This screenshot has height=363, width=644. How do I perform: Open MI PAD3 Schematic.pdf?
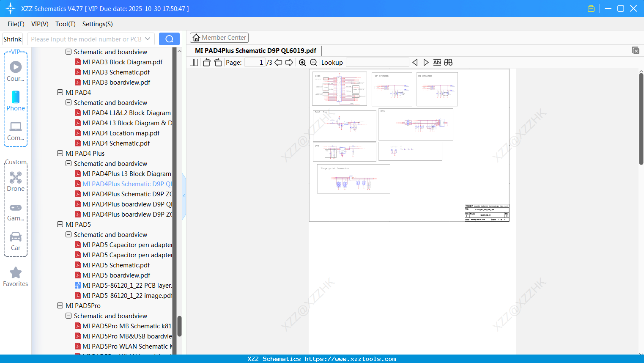[x=116, y=72]
